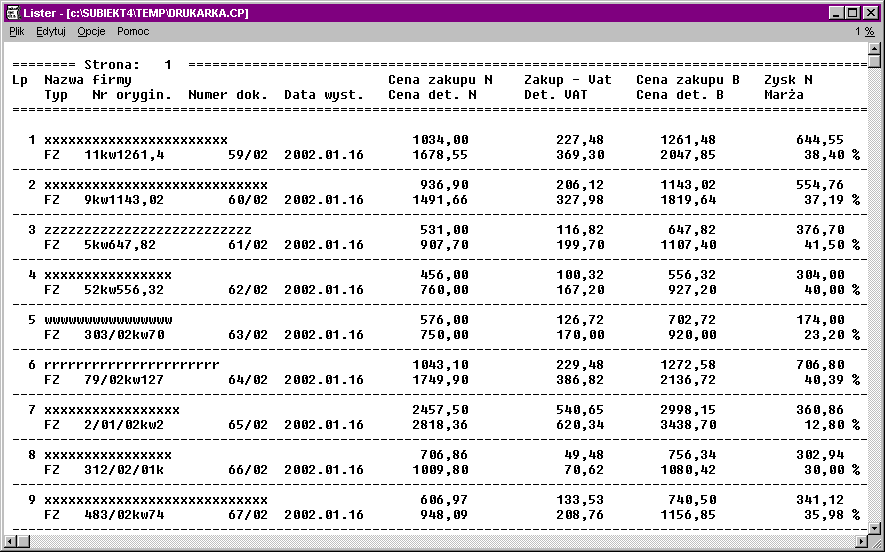Click the vertical scrollbar thumb
Image resolution: width=885 pixels, height=552 pixels.
click(874, 61)
